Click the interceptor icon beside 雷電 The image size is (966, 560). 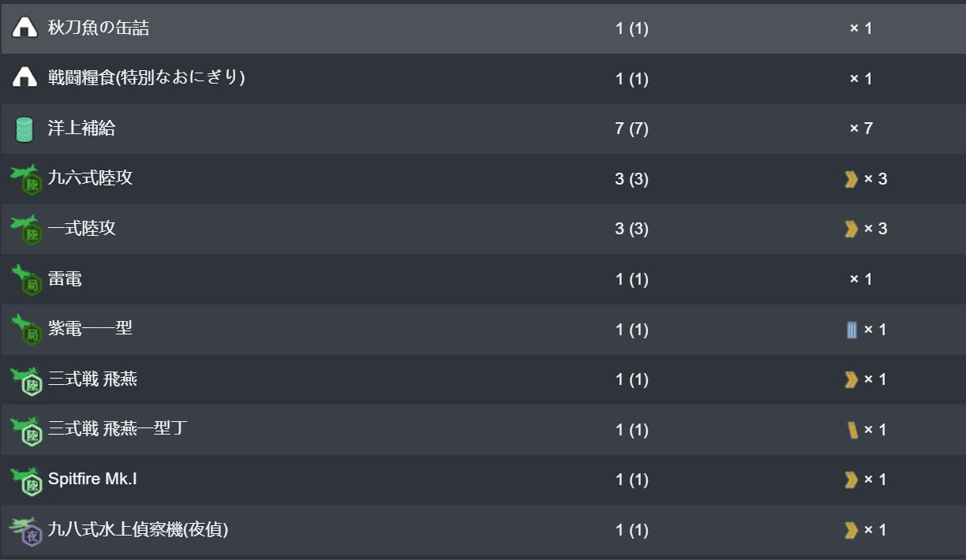tap(26, 280)
